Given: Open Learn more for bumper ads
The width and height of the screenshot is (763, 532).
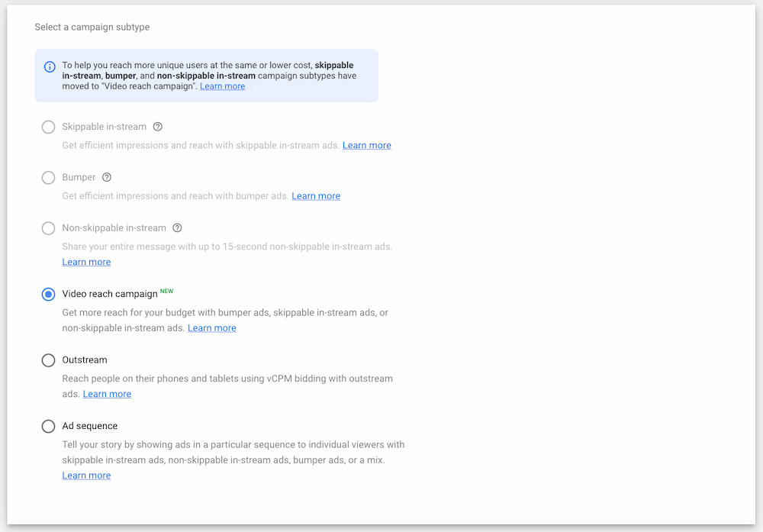Looking at the screenshot, I should (315, 195).
